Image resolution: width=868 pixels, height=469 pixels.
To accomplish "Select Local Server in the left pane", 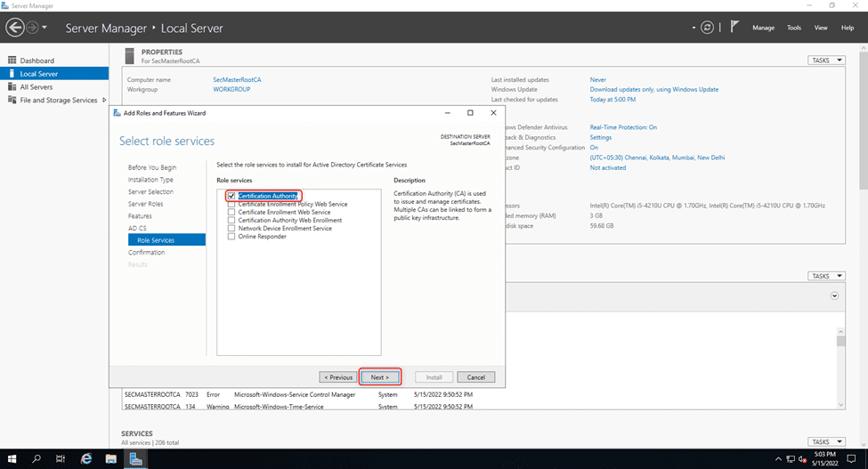I will point(54,74).
